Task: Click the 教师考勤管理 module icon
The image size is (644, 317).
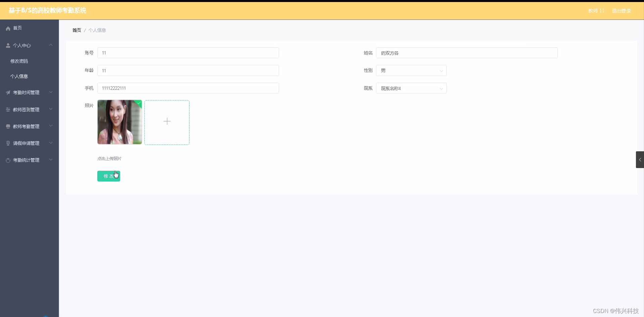Action: tap(8, 126)
